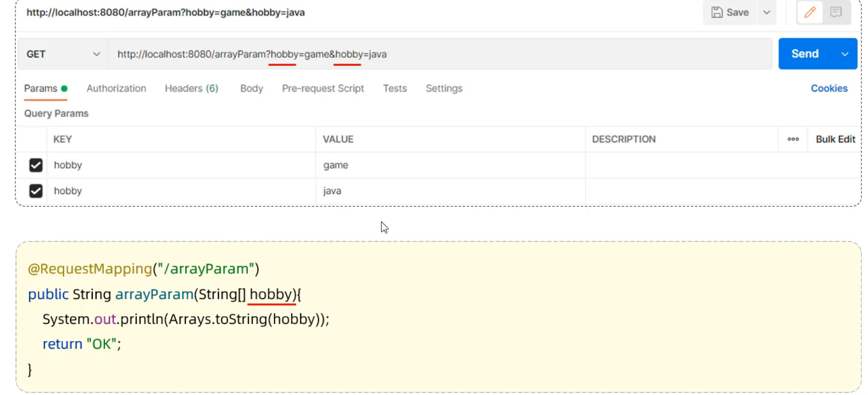Open the GET method dropdown
Viewport: 868px width, 395px height.
click(63, 54)
